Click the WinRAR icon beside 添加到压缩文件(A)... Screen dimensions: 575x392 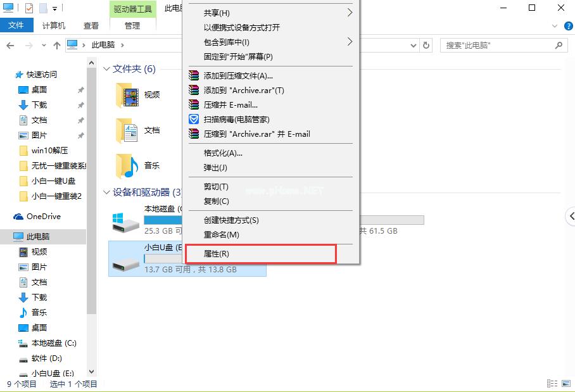pos(194,76)
